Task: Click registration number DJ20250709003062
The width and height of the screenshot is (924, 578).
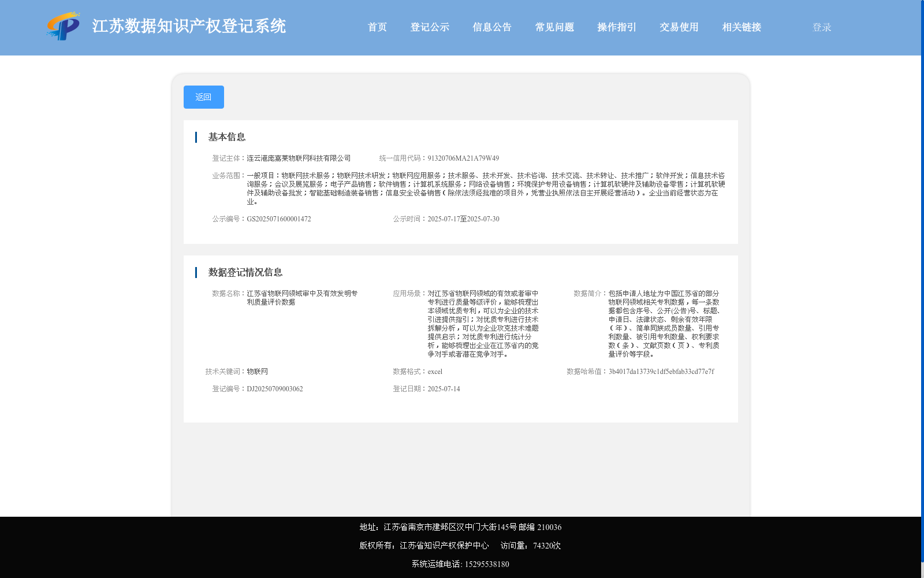Action: pos(275,389)
